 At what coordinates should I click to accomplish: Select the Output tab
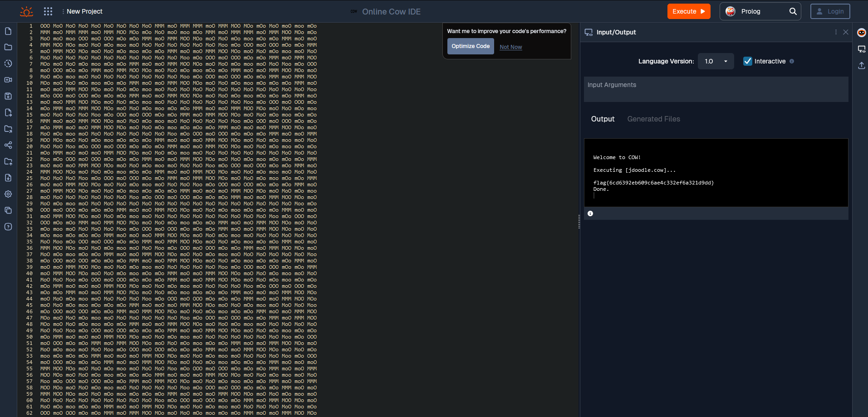click(603, 119)
